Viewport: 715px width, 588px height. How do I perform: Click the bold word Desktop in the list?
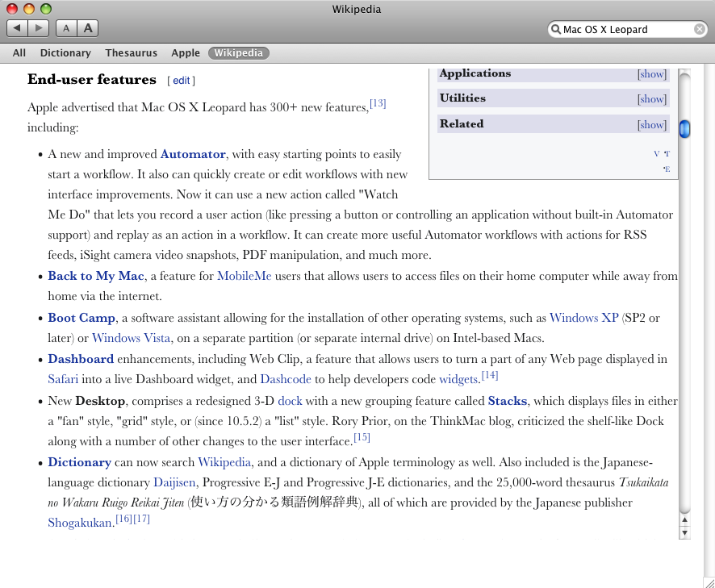(100, 401)
